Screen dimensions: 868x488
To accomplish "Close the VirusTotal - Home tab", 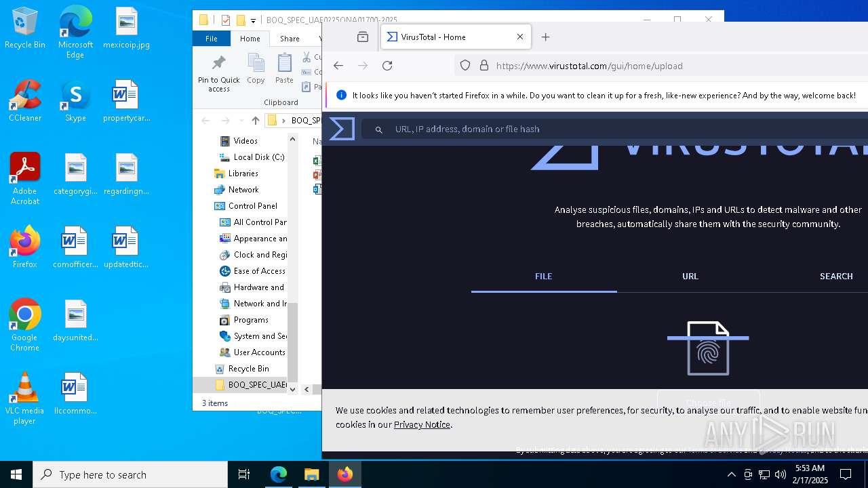I will (x=520, y=37).
